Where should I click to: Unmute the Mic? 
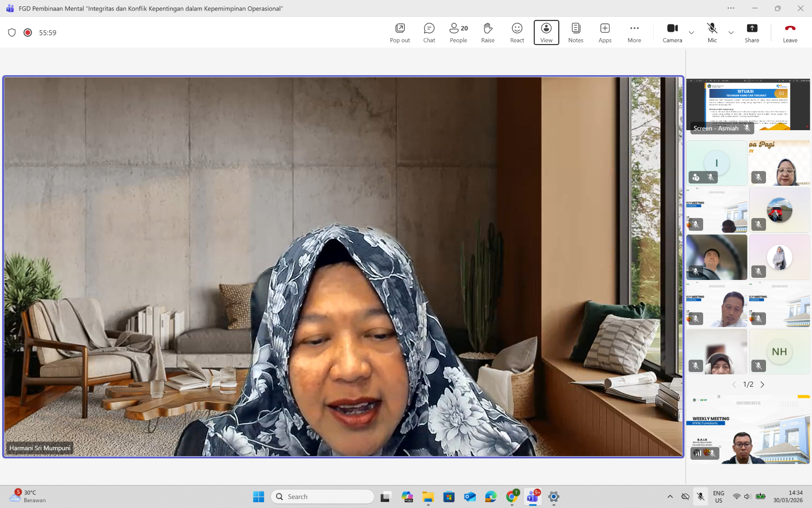click(x=712, y=33)
